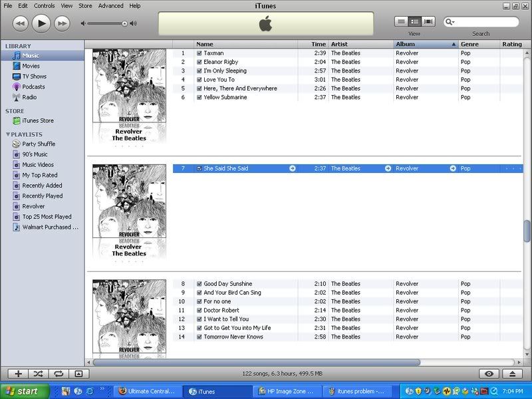The width and height of the screenshot is (532, 399).
Task: Uncheck the Taxman song checkbox
Action: [x=199, y=53]
